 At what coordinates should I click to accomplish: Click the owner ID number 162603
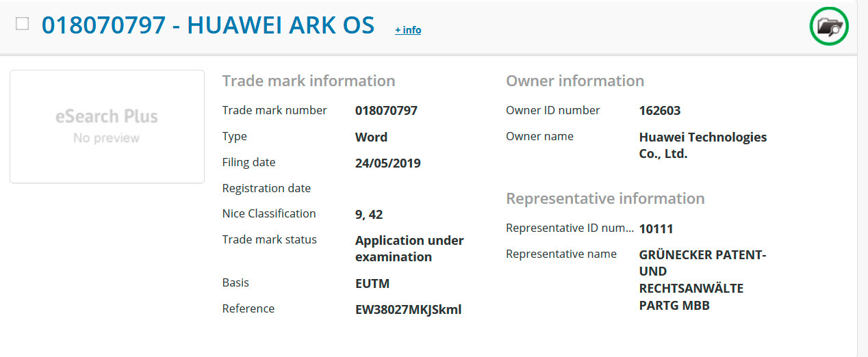coord(659,111)
